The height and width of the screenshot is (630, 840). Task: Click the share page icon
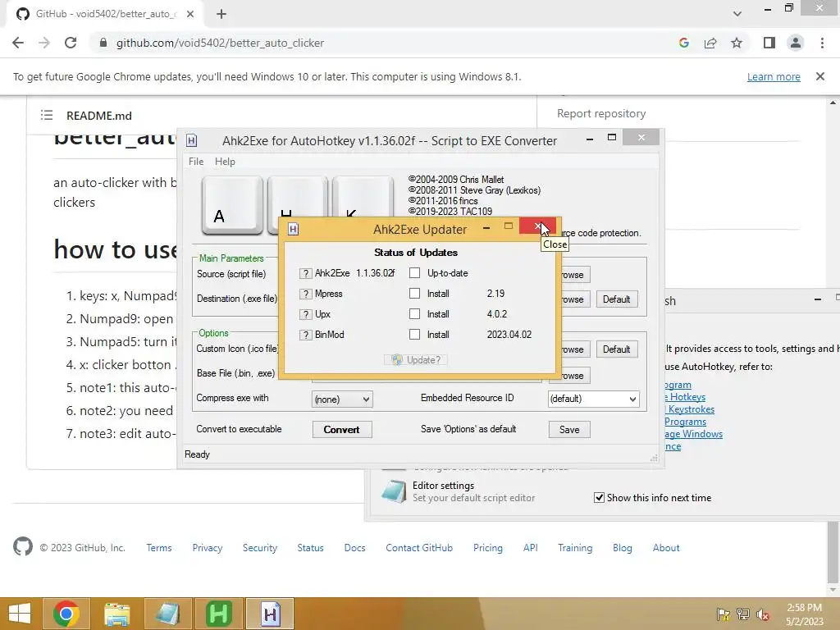(710, 43)
